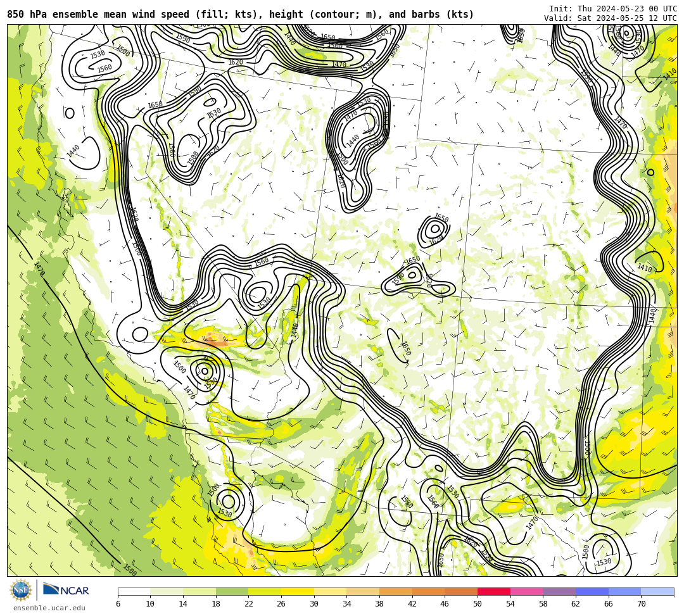Click the colorbar tick label 38
The height and width of the screenshot is (616, 684).
[x=379, y=604]
